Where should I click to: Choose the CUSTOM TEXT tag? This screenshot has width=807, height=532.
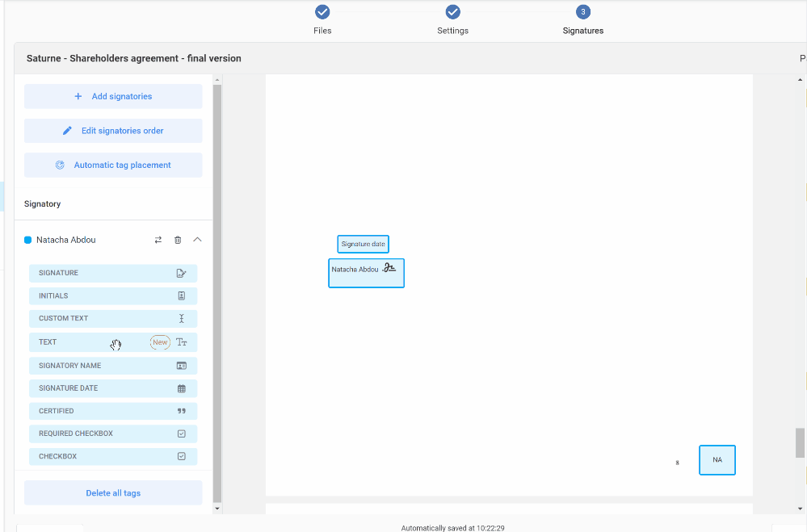click(113, 318)
